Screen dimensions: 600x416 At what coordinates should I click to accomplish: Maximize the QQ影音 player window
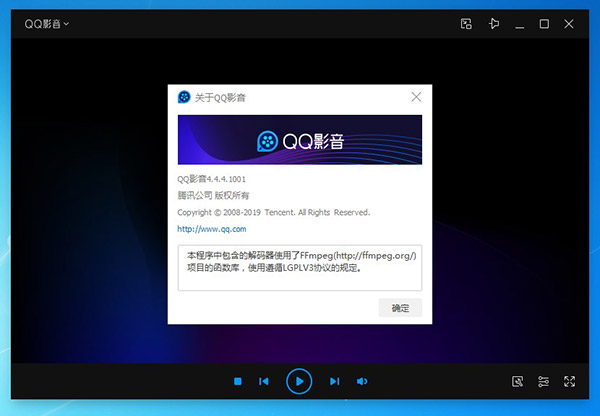point(544,24)
